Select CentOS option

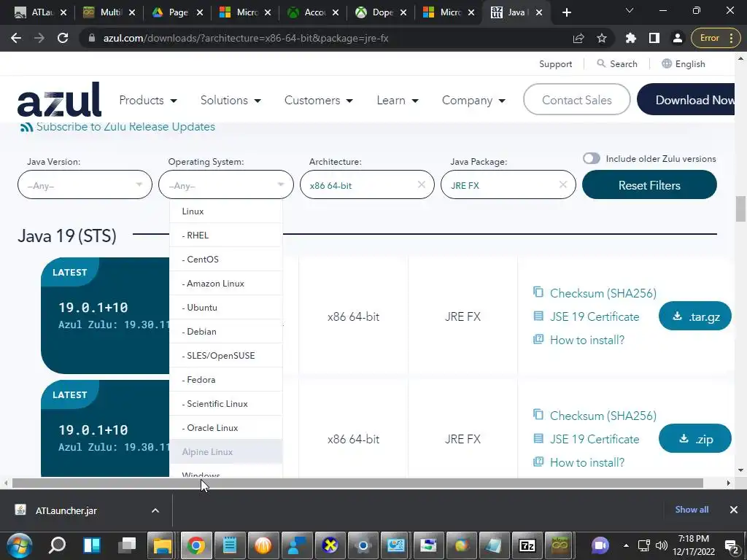pyautogui.click(x=226, y=259)
